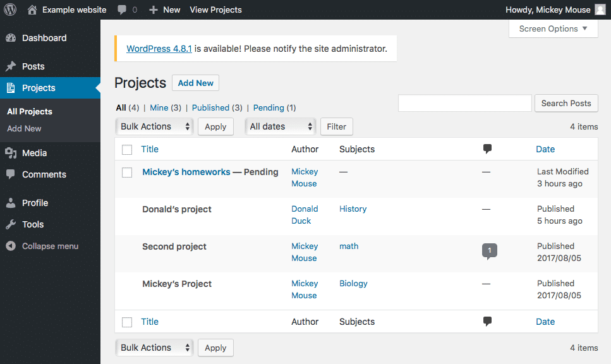This screenshot has height=364, width=611.
Task: Open the bottom Bulk Actions dropdown
Action: 154,348
